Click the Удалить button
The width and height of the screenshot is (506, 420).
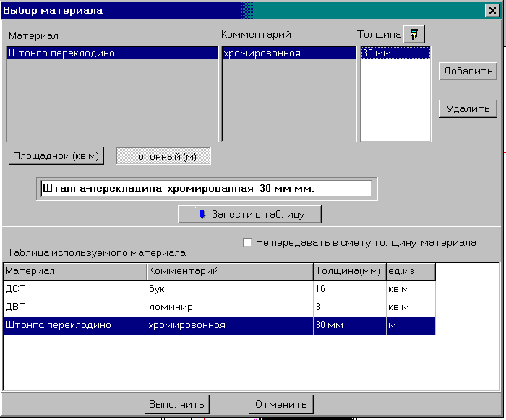[468, 108]
